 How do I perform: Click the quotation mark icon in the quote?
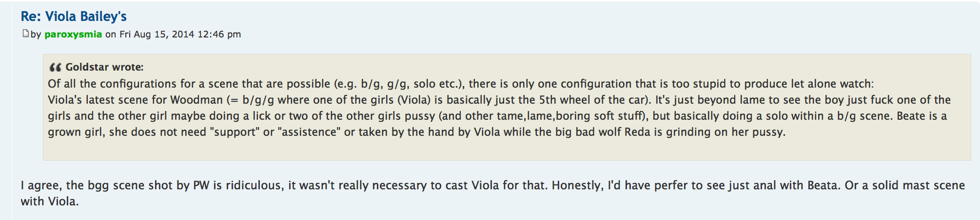55,67
